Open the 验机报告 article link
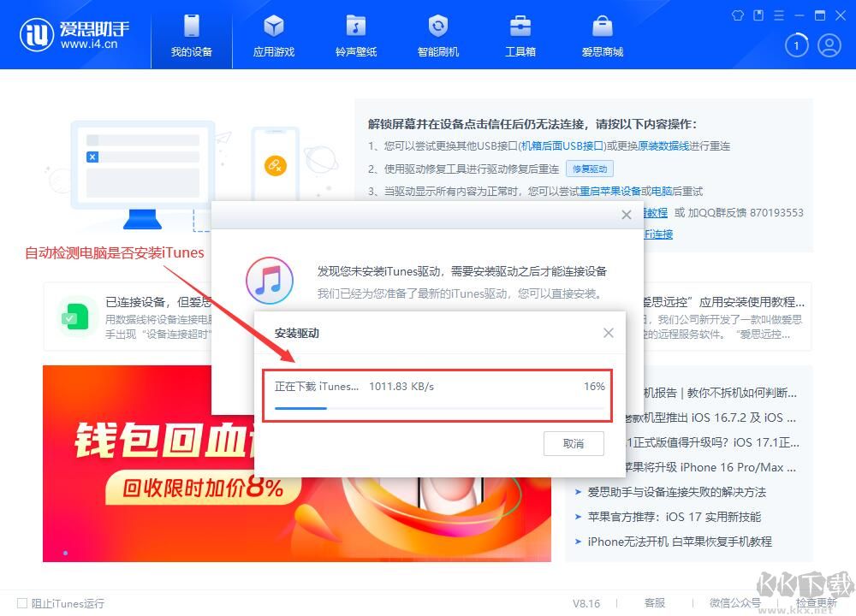This screenshot has height=616, width=856. point(721,393)
